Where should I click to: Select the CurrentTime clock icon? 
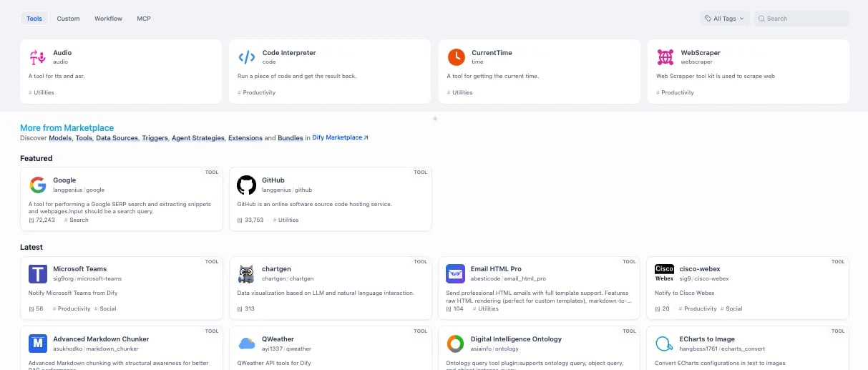(x=456, y=57)
